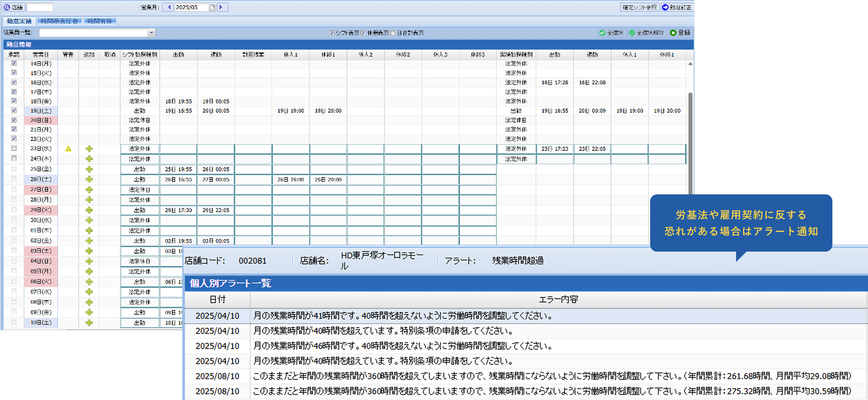The image size is (868, 400).
Task: Click the green plus on the 24日(木) row
Action: (x=89, y=159)
